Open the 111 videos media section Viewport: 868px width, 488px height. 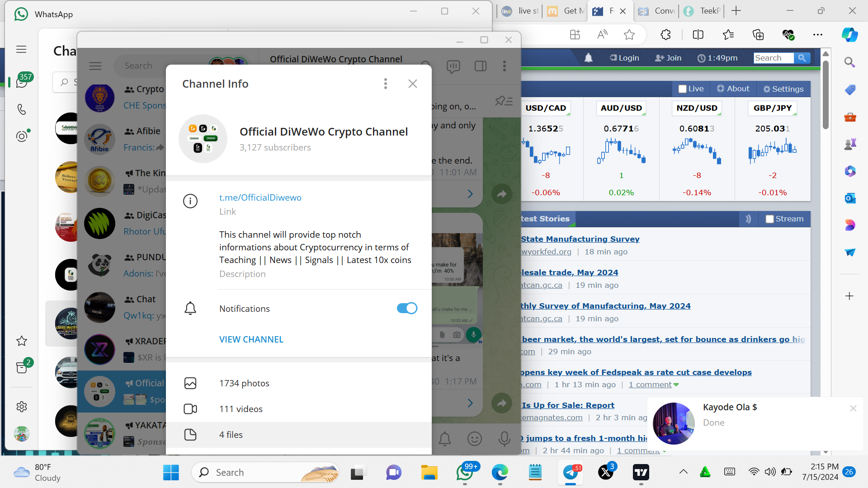tap(241, 409)
